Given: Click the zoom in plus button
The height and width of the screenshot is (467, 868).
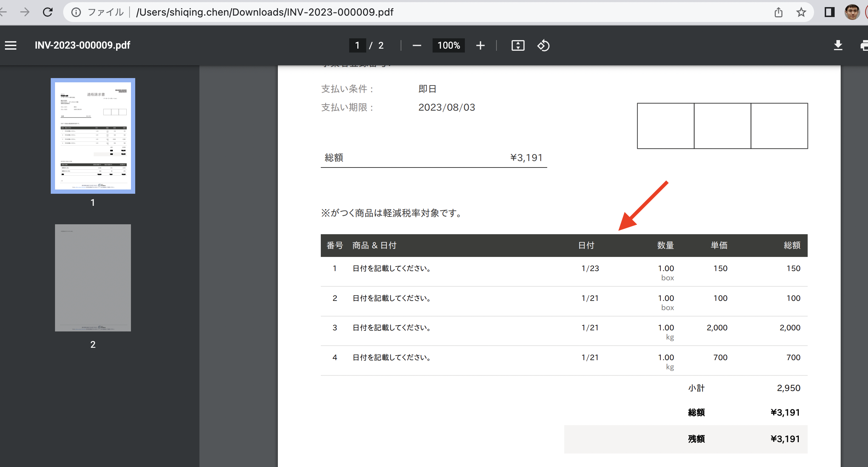Looking at the screenshot, I should click(x=480, y=45).
